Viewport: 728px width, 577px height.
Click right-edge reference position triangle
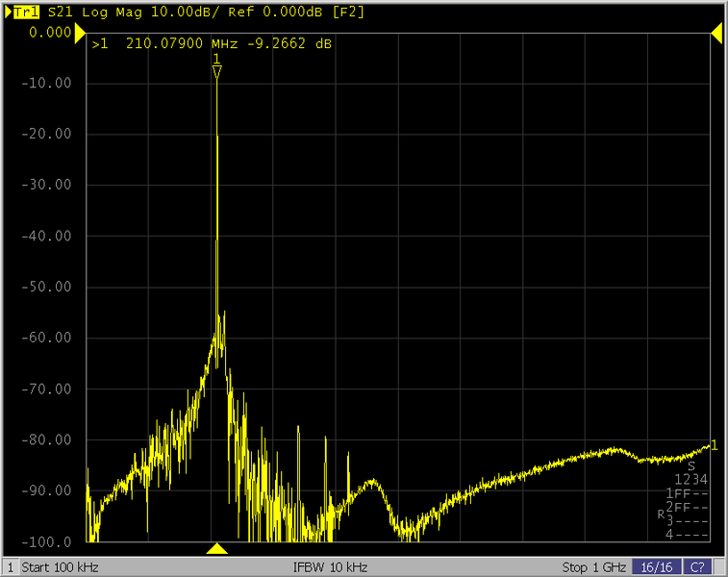click(715, 34)
